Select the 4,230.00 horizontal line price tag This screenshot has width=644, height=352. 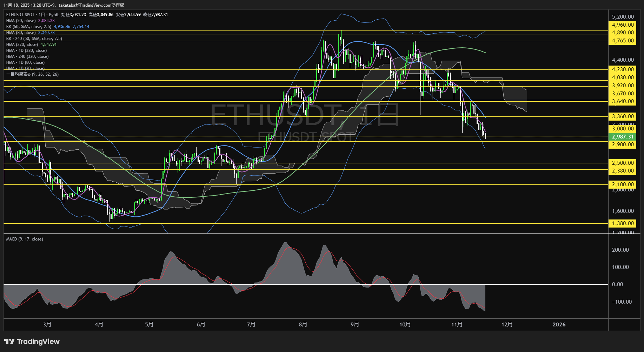point(622,69)
